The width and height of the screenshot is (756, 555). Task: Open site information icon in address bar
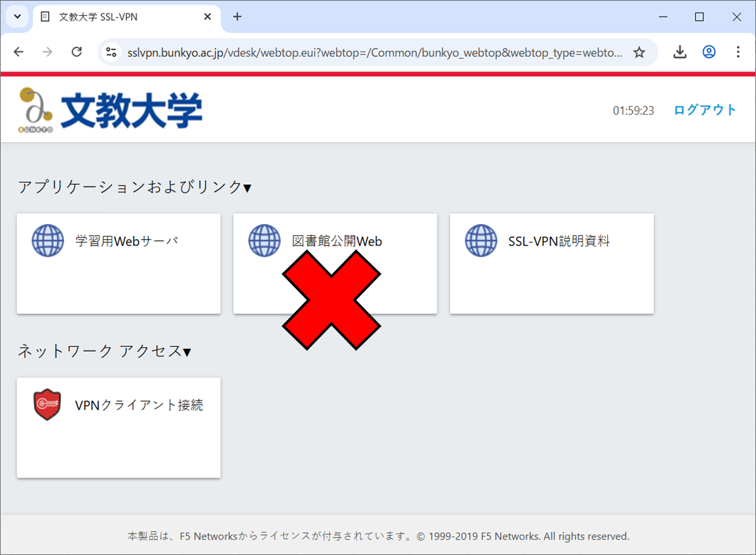click(x=111, y=52)
